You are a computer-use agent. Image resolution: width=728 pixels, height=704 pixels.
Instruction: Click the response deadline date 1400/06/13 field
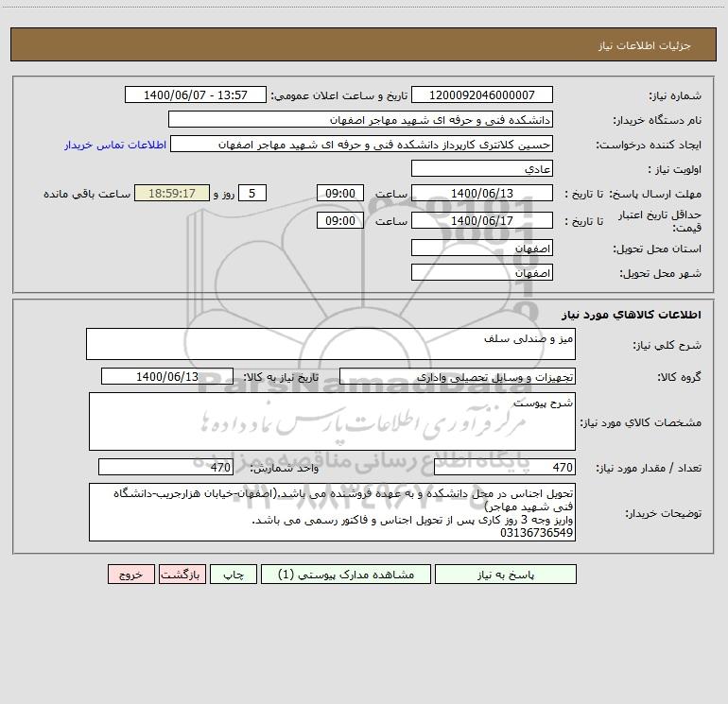(x=482, y=193)
